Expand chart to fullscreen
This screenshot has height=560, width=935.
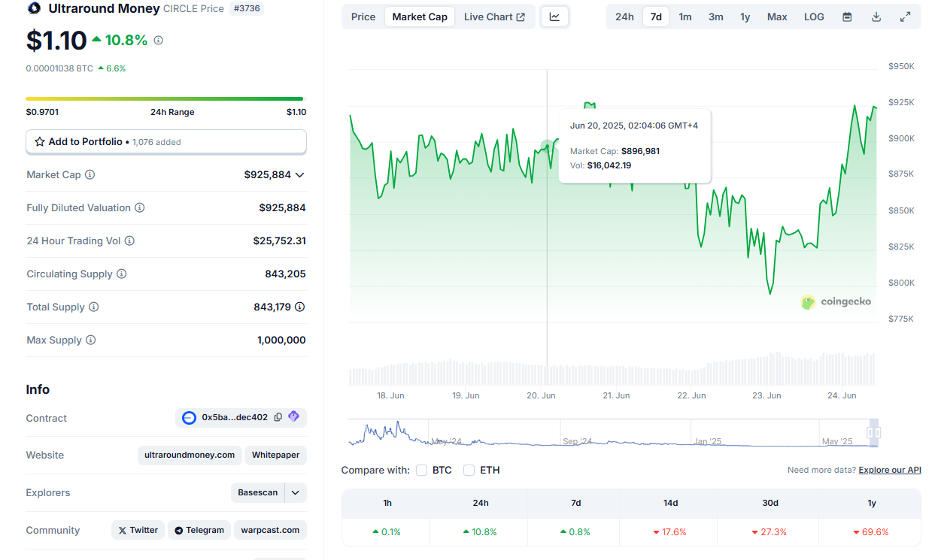click(906, 17)
